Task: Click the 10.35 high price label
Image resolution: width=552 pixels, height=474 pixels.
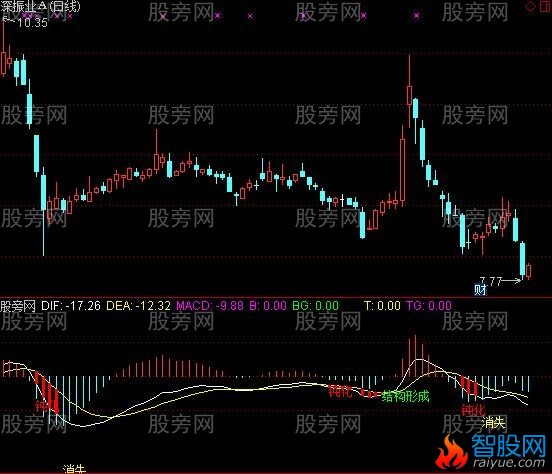Action: click(32, 23)
